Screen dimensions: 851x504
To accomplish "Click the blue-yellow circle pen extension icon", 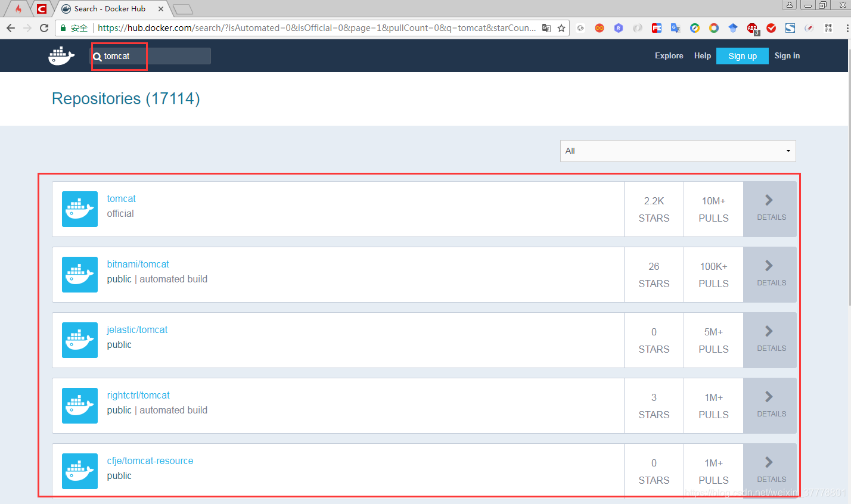I will click(x=695, y=28).
